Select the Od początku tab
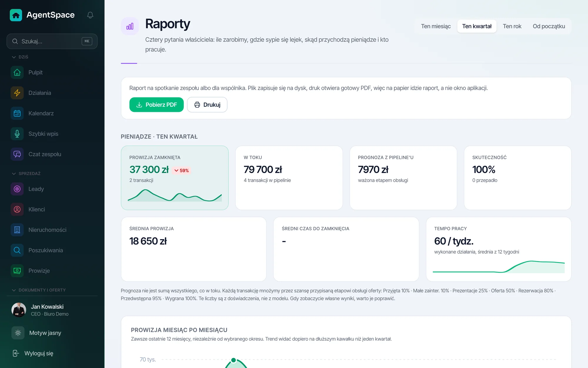The image size is (588, 368). tap(549, 26)
